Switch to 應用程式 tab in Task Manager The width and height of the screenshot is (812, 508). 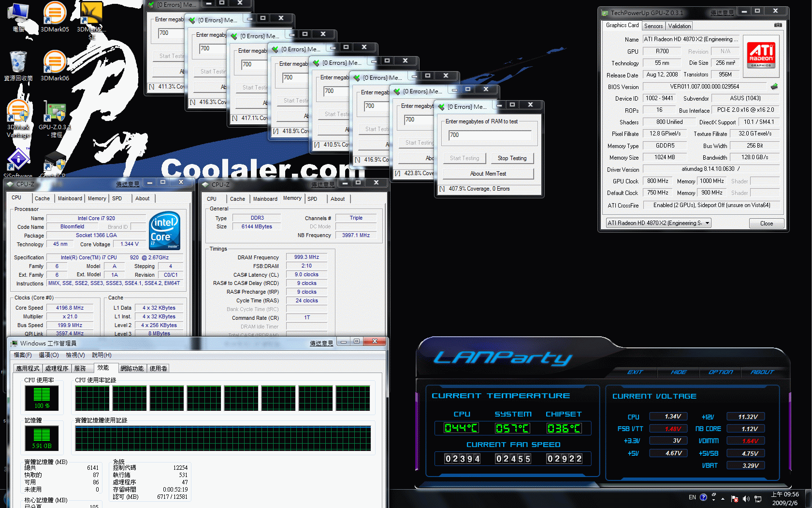point(28,369)
